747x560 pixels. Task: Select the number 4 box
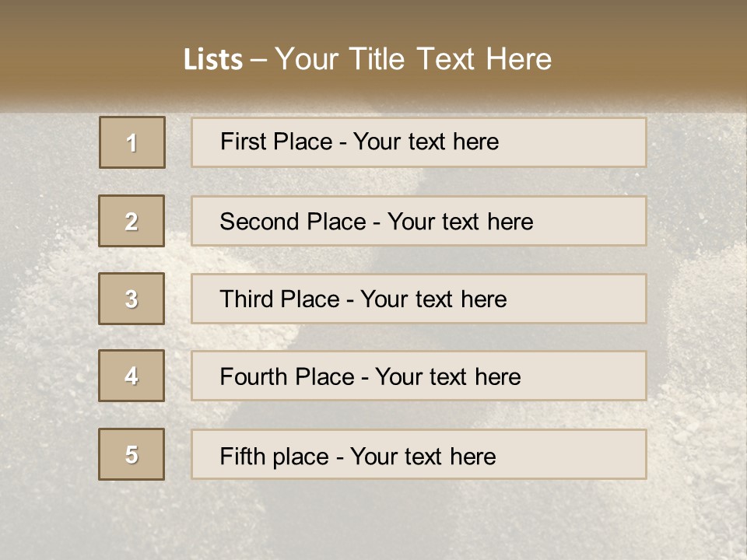tap(132, 376)
